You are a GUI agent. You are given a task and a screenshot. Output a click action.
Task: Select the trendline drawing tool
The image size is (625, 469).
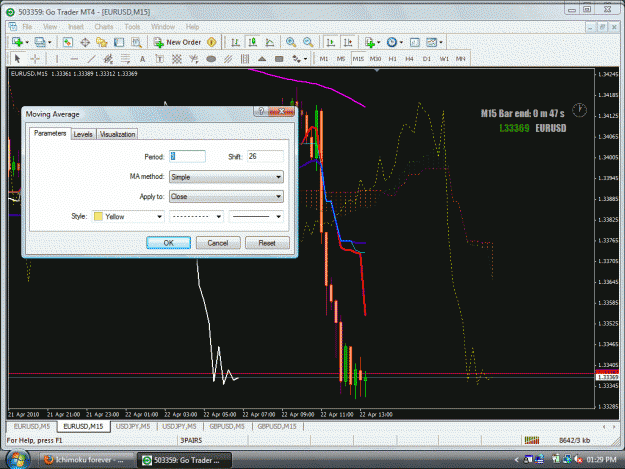pyautogui.click(x=91, y=59)
